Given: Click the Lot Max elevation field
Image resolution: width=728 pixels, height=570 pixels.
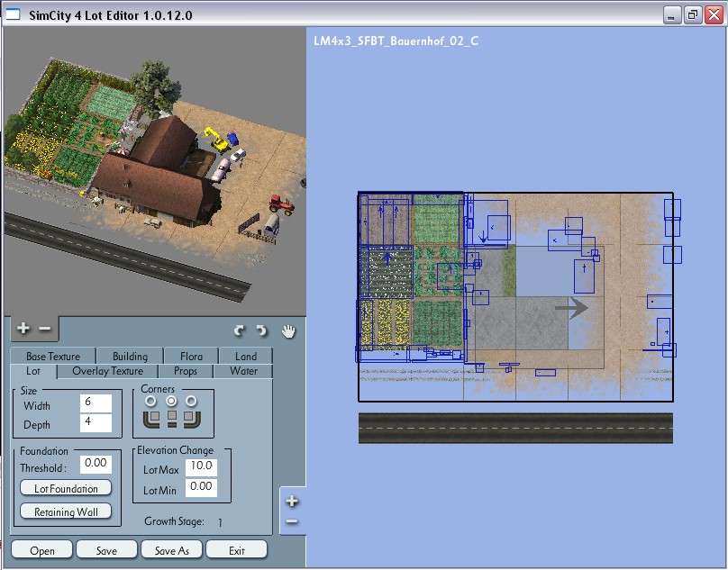Looking at the screenshot, I should click(201, 467).
